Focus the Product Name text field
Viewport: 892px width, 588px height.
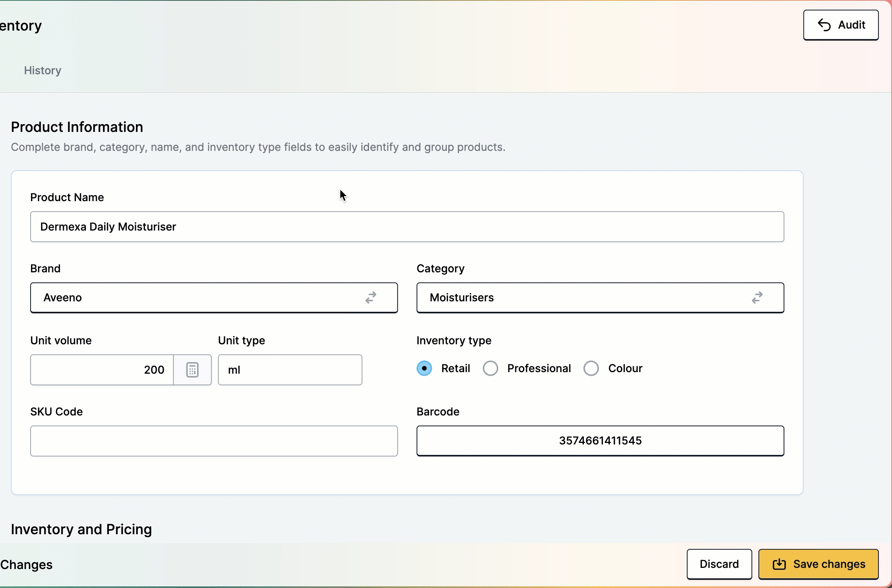click(407, 227)
